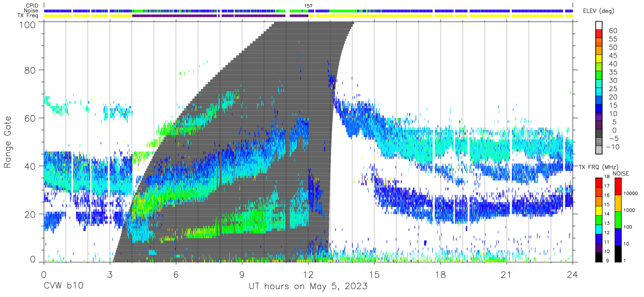Click the y-axis tick label '100'

coord(28,24)
